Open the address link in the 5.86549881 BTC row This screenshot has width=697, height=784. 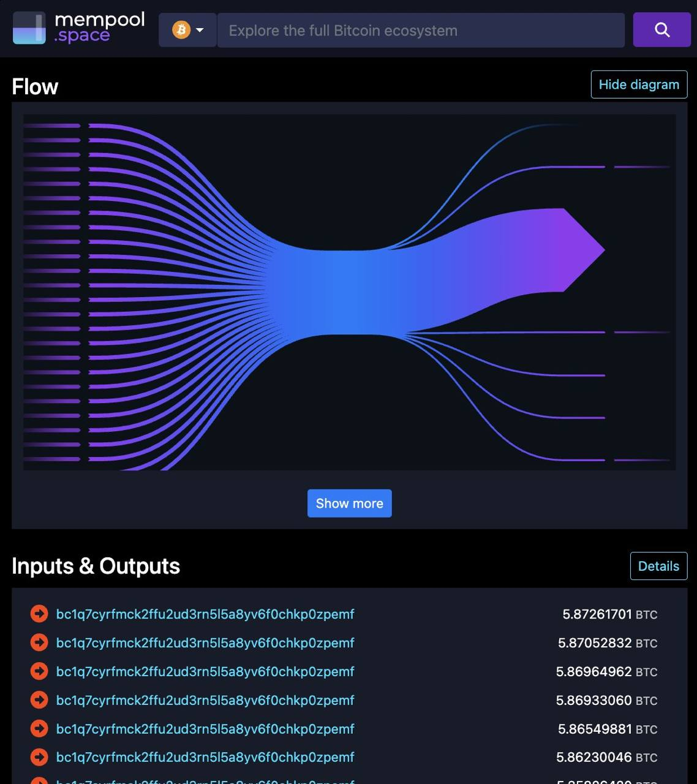point(205,729)
